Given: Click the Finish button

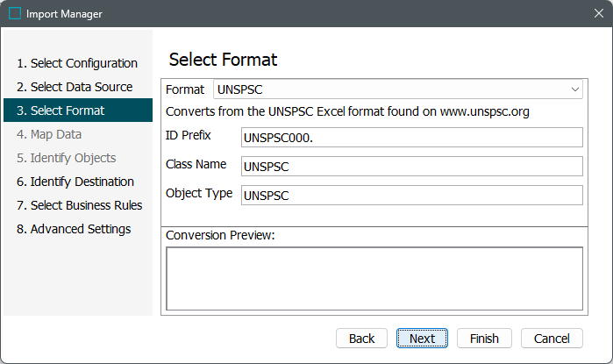Looking at the screenshot, I should point(484,339).
